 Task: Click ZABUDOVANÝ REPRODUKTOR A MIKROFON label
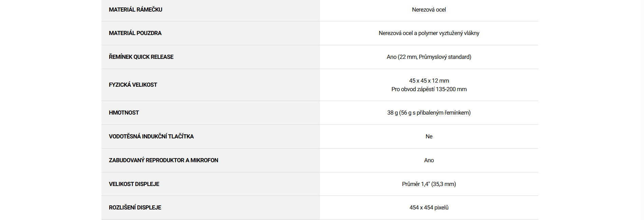pos(164,160)
